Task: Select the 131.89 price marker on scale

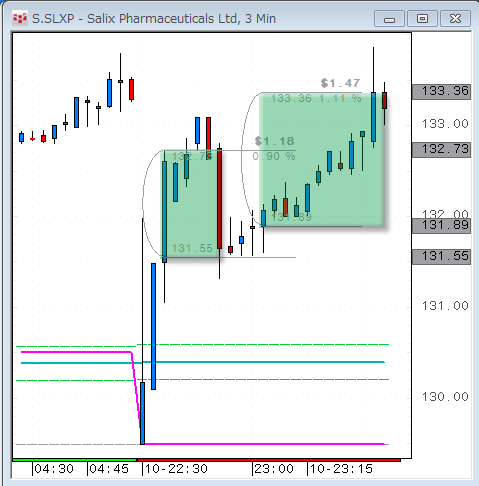Action: coord(441,225)
